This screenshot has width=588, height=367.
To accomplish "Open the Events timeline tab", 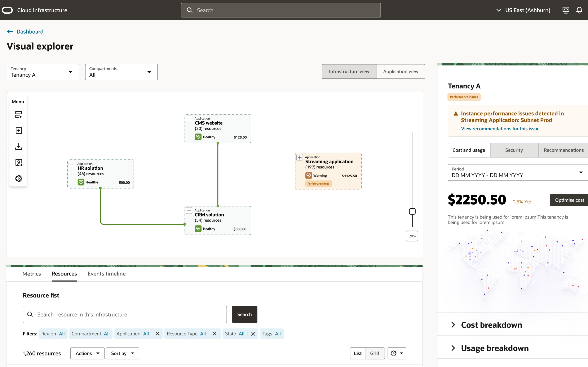I will click(x=106, y=273).
